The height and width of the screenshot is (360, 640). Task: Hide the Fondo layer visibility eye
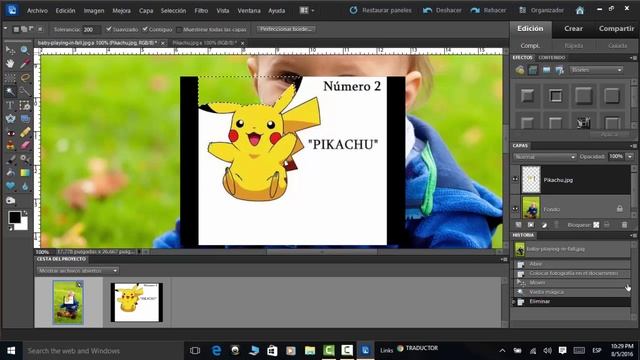(x=516, y=209)
